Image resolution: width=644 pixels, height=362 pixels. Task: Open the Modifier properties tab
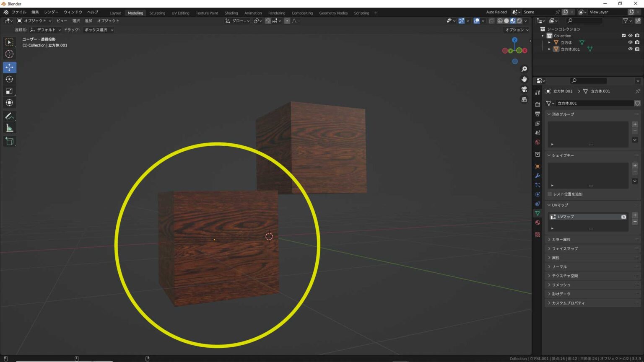click(x=538, y=176)
